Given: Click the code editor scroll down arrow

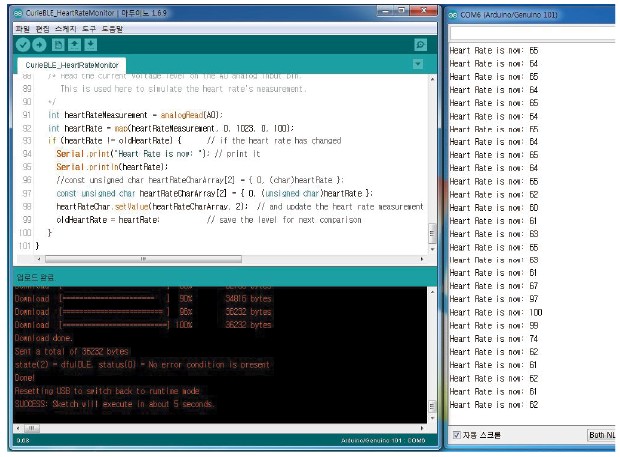Looking at the screenshot, I should (x=432, y=249).
